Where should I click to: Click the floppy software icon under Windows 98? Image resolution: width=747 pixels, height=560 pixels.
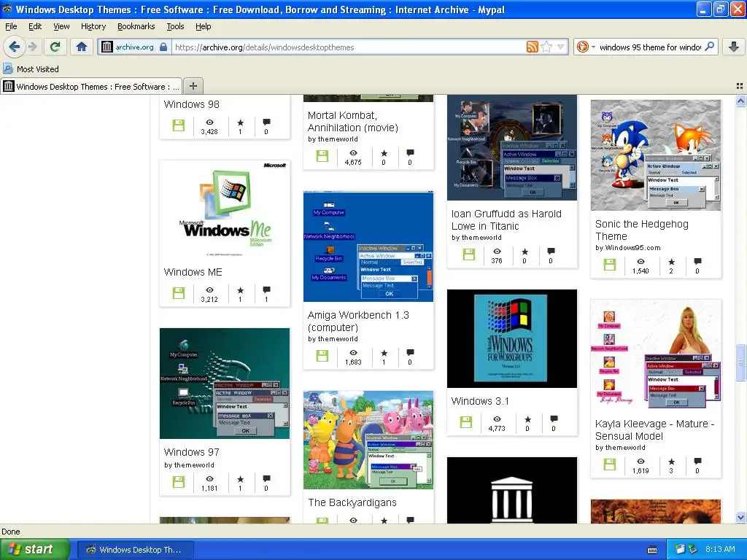[x=179, y=125]
